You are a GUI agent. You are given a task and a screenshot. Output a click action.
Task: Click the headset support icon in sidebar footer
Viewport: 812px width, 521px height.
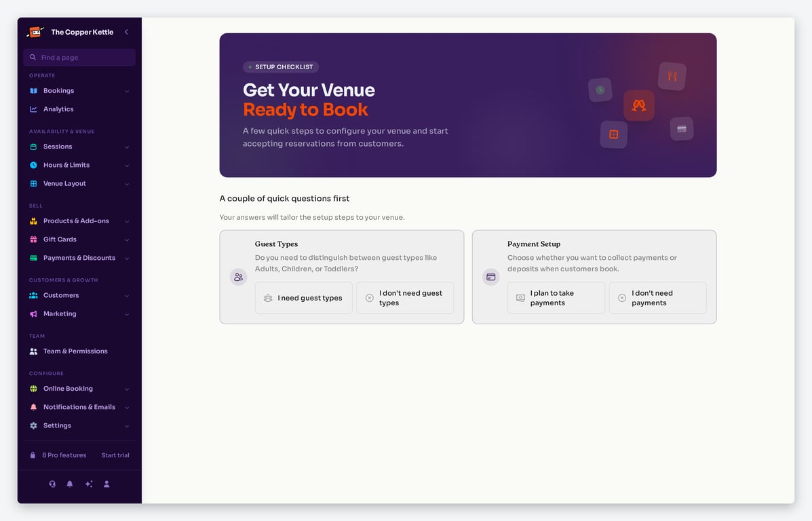[52, 484]
